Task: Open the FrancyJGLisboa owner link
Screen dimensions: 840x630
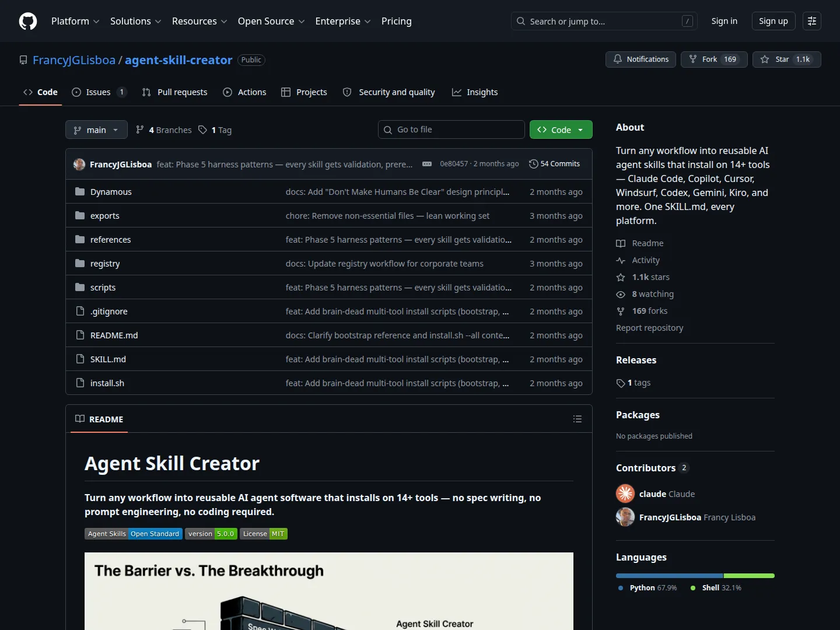Action: coord(74,60)
